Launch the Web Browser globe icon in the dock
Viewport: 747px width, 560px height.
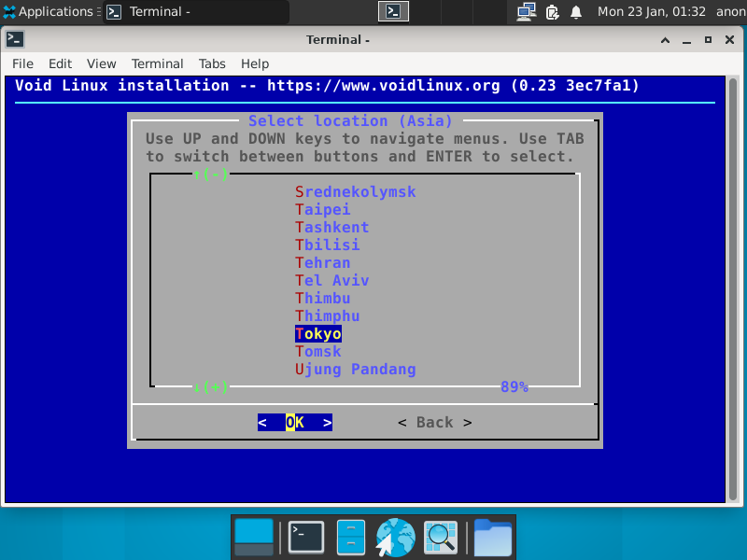coord(395,538)
